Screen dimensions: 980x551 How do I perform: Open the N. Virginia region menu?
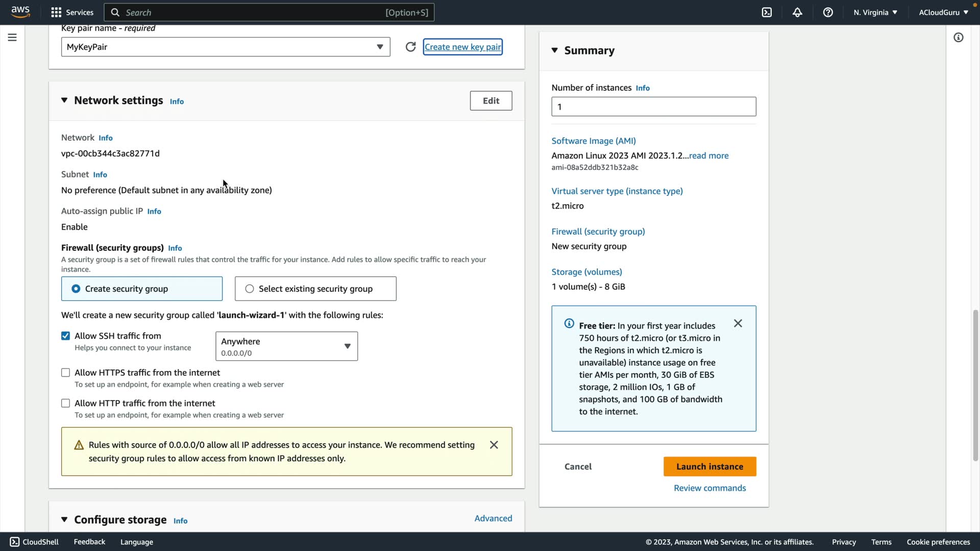pos(875,12)
